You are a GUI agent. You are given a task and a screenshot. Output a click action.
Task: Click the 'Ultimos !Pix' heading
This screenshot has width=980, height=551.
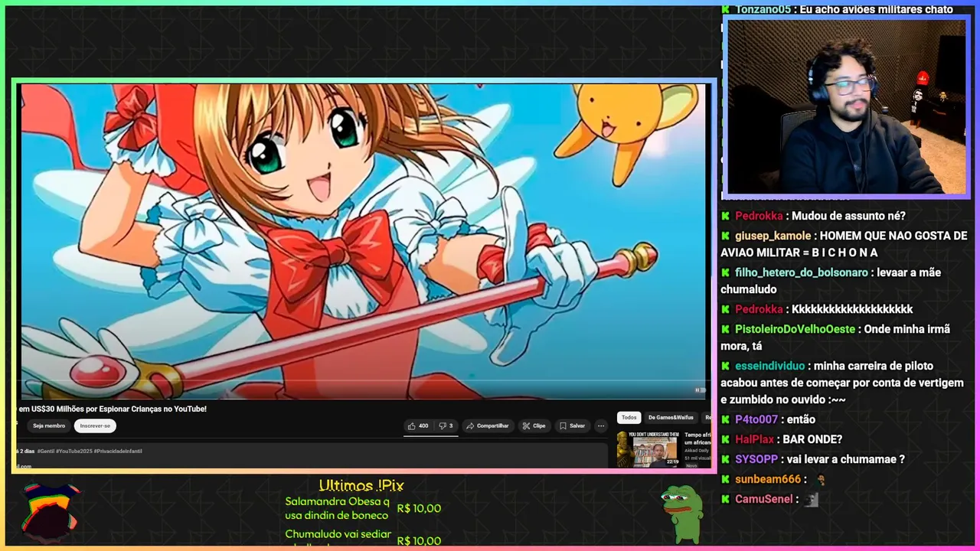pyautogui.click(x=361, y=485)
